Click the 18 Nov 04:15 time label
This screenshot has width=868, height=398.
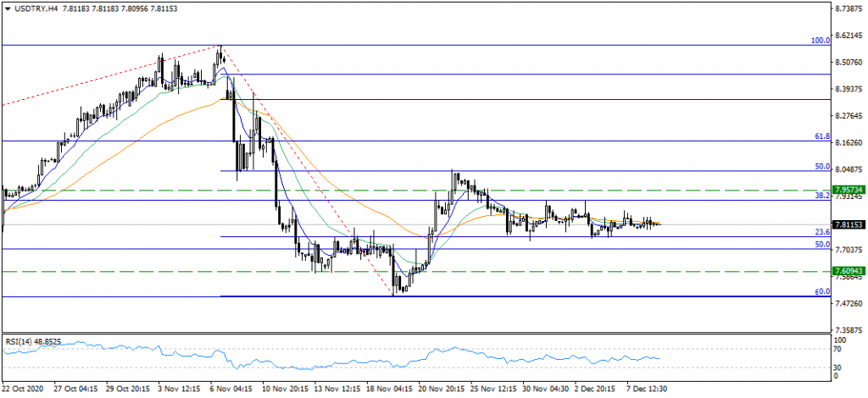pyautogui.click(x=392, y=388)
